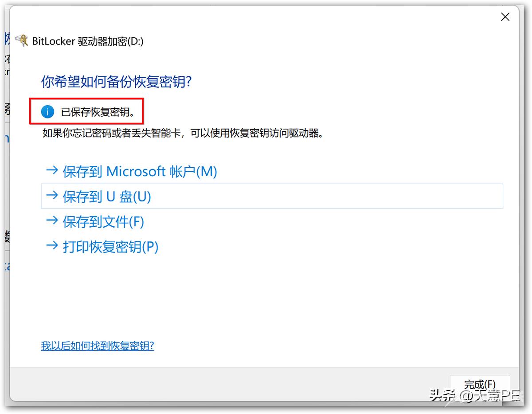532x414 pixels.
Task: Click the arrow icon before 保存到文件
Action: coord(52,221)
